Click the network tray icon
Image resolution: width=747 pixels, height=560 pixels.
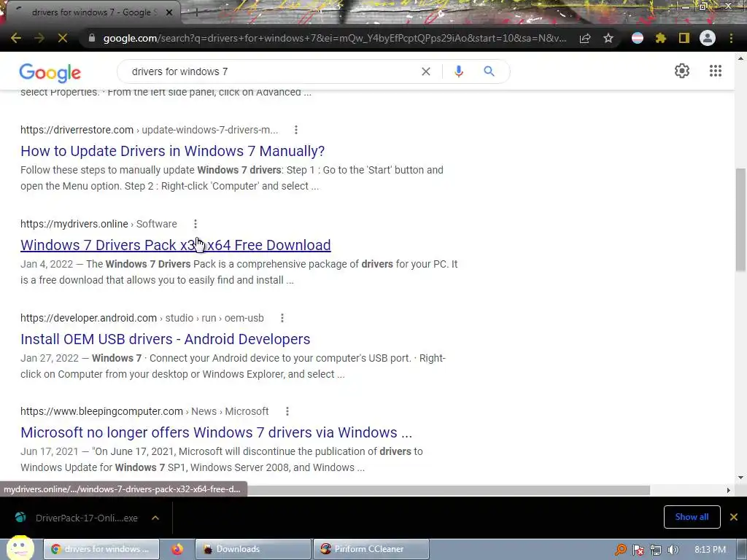click(656, 550)
